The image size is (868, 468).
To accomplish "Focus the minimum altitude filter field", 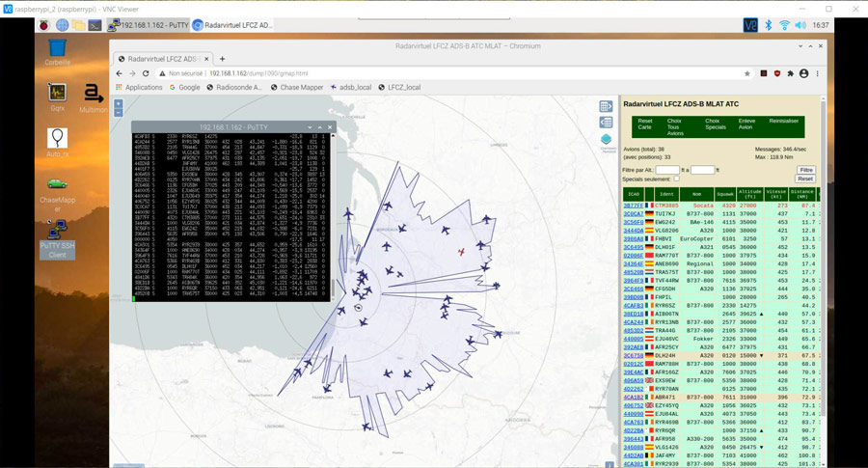I will [667, 170].
